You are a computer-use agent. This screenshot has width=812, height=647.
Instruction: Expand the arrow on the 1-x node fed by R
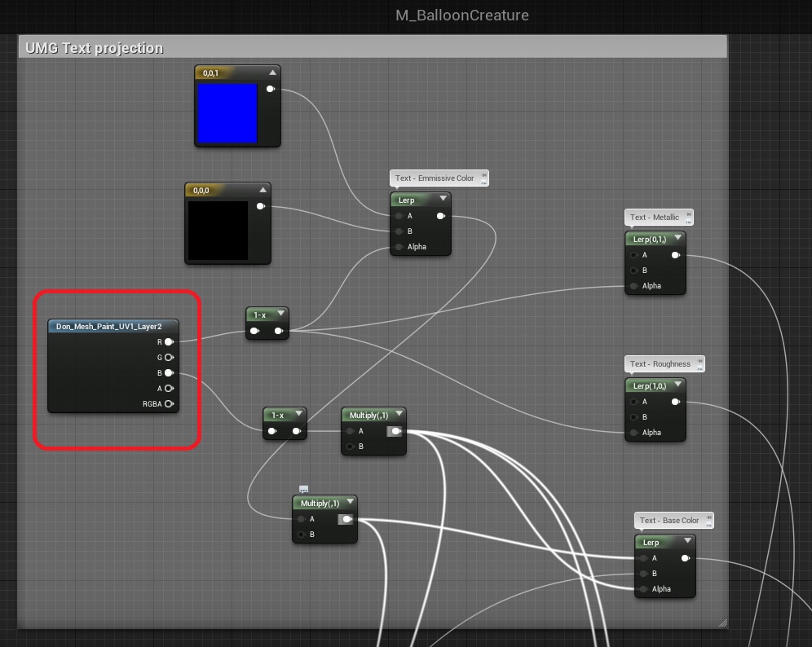(280, 314)
